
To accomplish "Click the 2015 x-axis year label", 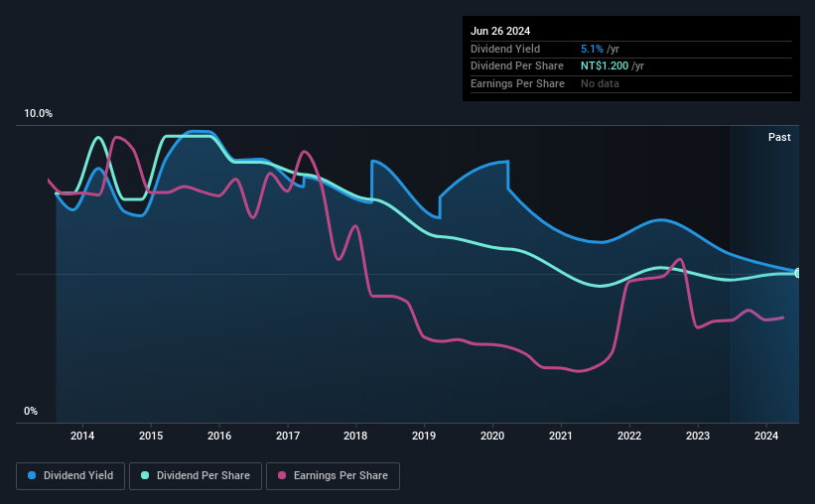I will click(x=151, y=436).
